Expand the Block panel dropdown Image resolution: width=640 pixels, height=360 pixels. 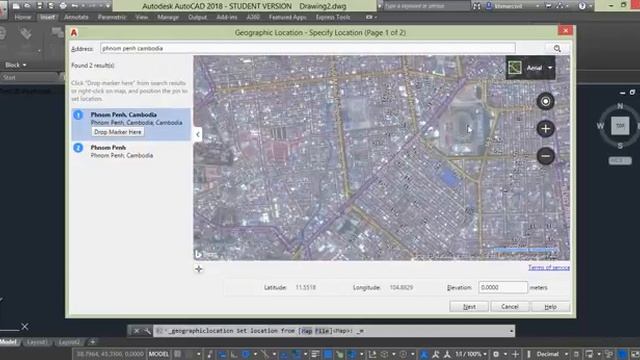pos(16,65)
